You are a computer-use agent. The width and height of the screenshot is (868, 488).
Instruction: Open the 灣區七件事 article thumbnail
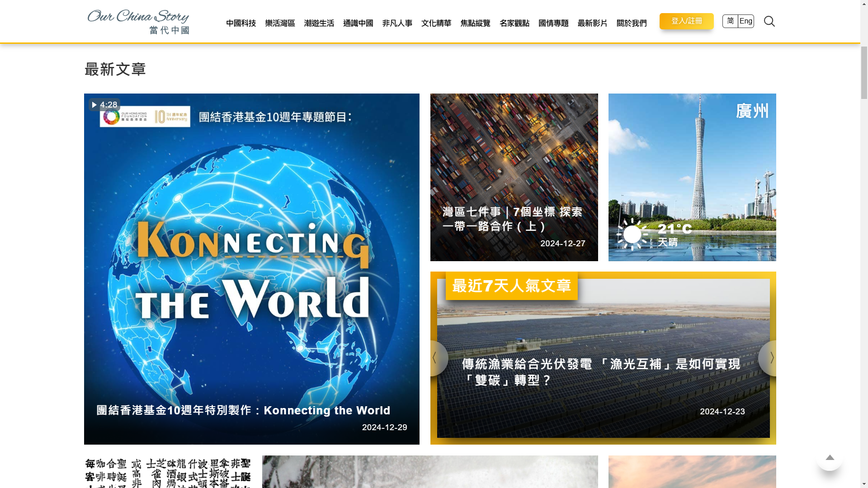point(514,177)
